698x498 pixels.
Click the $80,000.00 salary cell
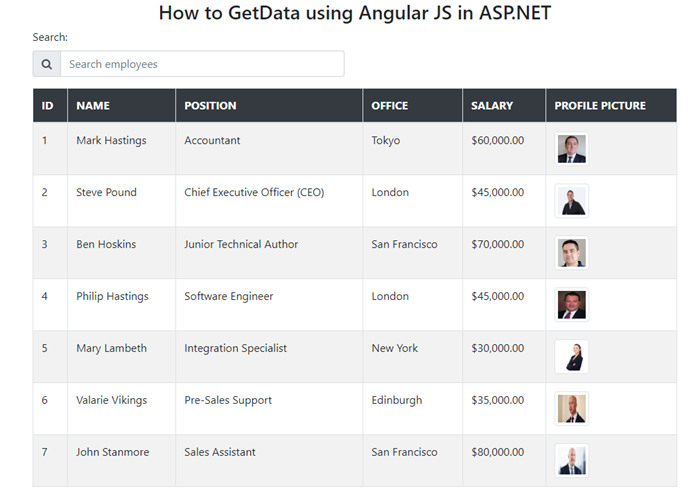(497, 452)
